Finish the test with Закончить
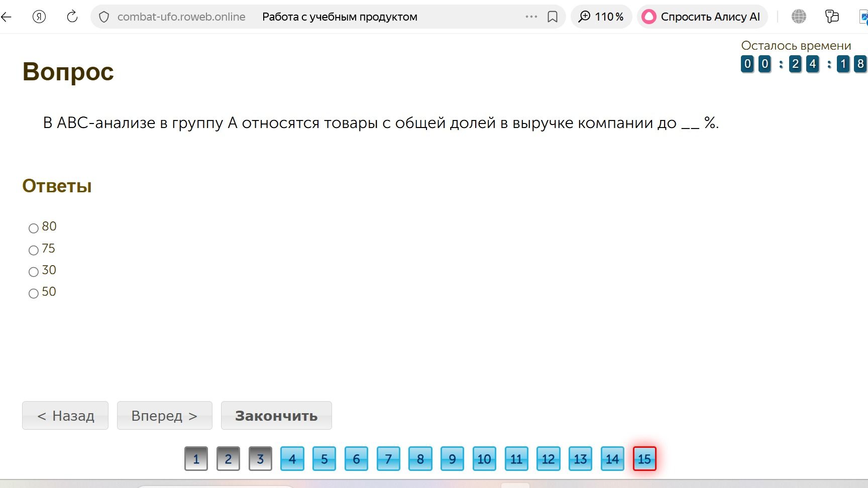 coord(276,416)
